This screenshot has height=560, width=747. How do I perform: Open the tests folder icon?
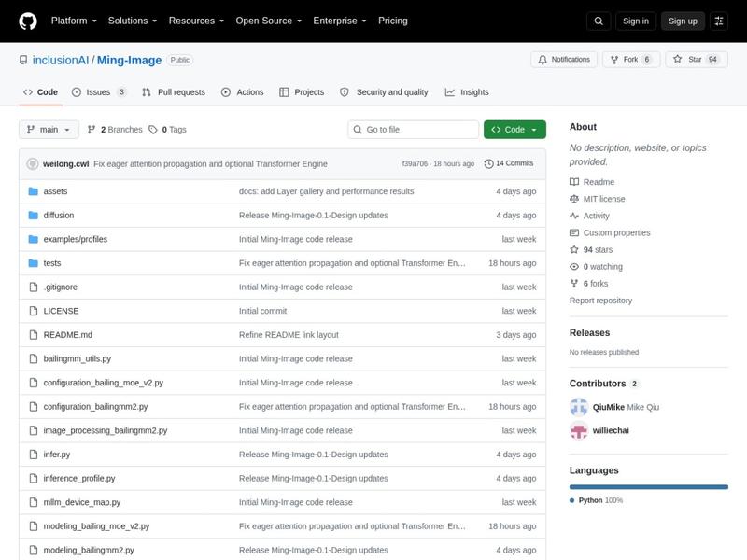(33, 263)
